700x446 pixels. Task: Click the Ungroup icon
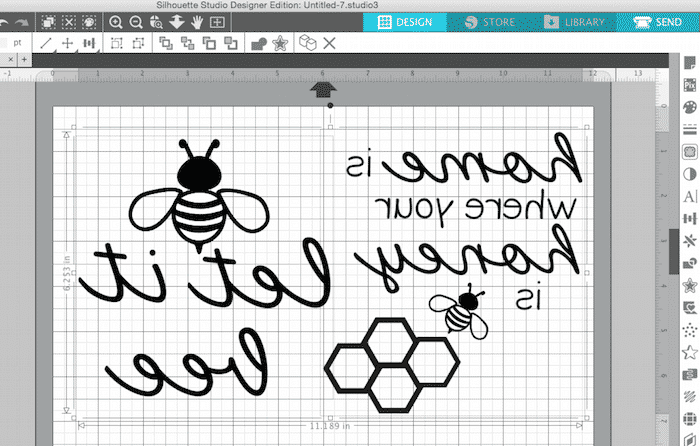pyautogui.click(x=138, y=43)
